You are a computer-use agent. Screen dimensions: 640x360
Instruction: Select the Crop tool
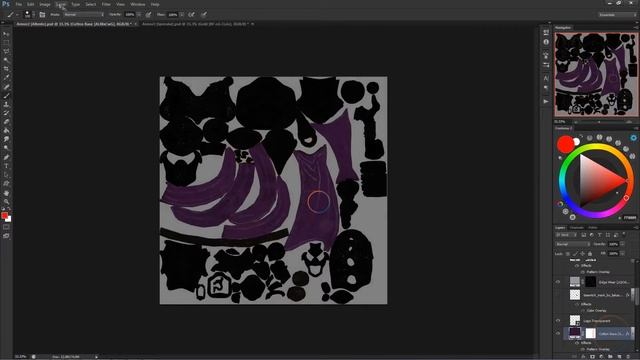[6, 69]
